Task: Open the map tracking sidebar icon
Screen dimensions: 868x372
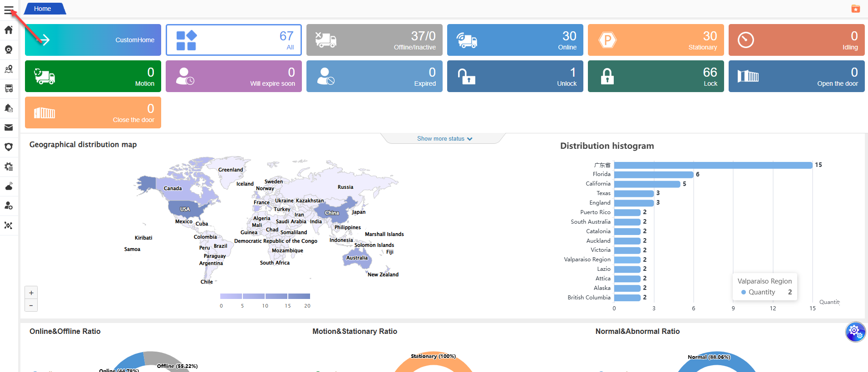Action: click(x=9, y=69)
